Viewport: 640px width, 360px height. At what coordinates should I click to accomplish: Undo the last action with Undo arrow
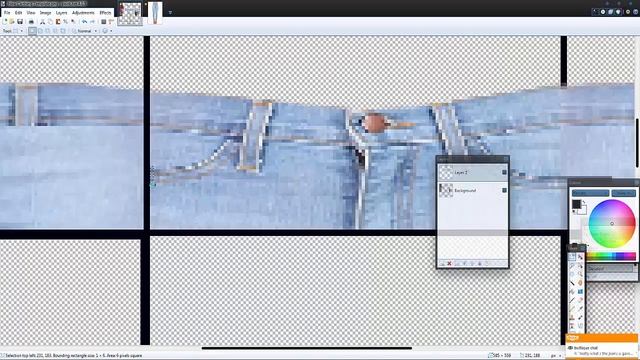(x=84, y=22)
